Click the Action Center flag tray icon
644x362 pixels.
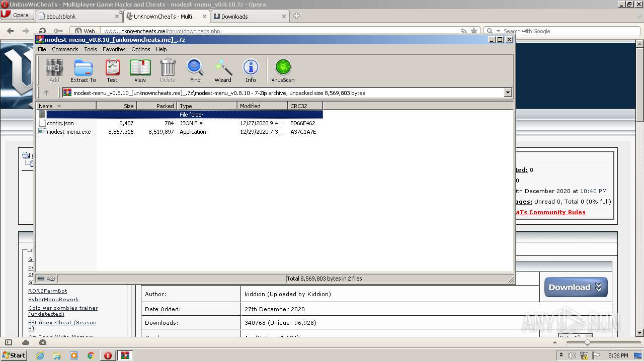pos(596,355)
